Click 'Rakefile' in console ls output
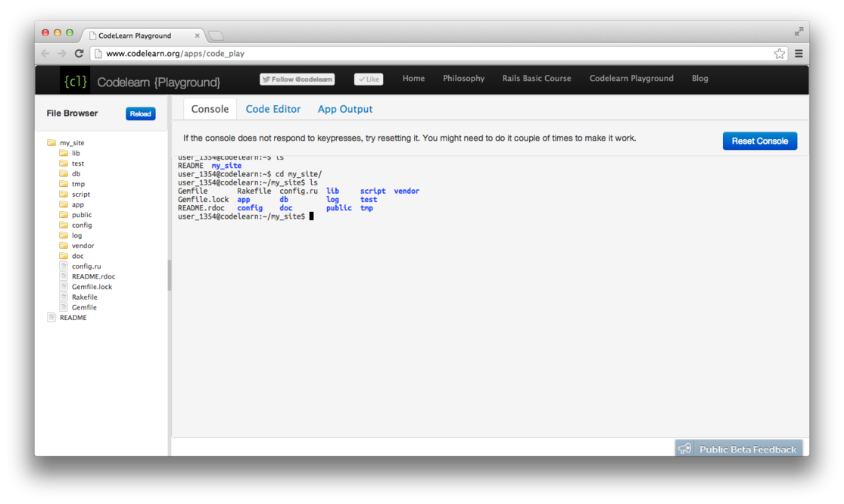844x504 pixels. click(254, 191)
